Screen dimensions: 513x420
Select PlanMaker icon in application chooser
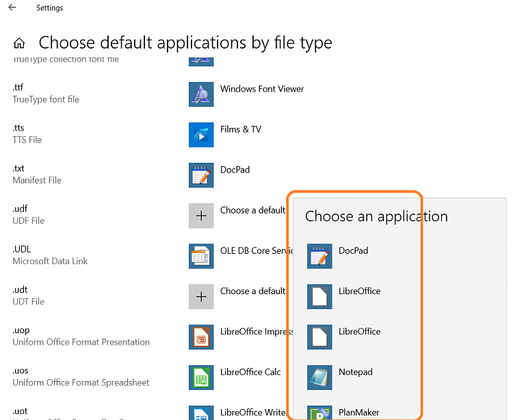(x=319, y=412)
